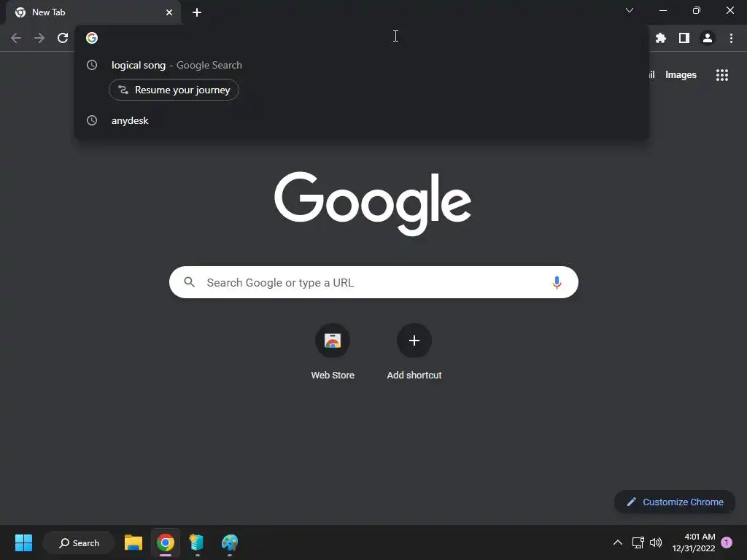Click the Web Store label
This screenshot has height=560, width=747.
pos(333,376)
